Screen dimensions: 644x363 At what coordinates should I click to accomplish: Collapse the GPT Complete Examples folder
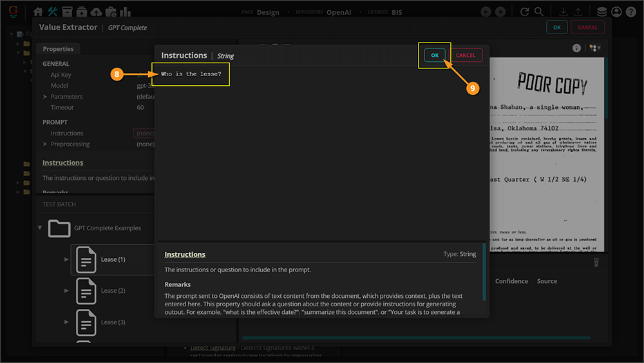pos(41,228)
